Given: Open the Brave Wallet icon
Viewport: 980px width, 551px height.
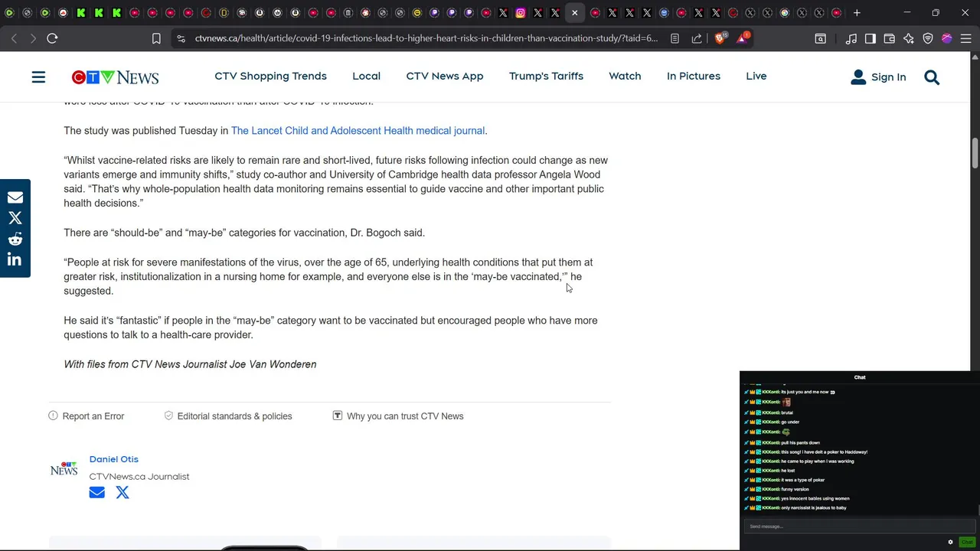Looking at the screenshot, I should [890, 38].
